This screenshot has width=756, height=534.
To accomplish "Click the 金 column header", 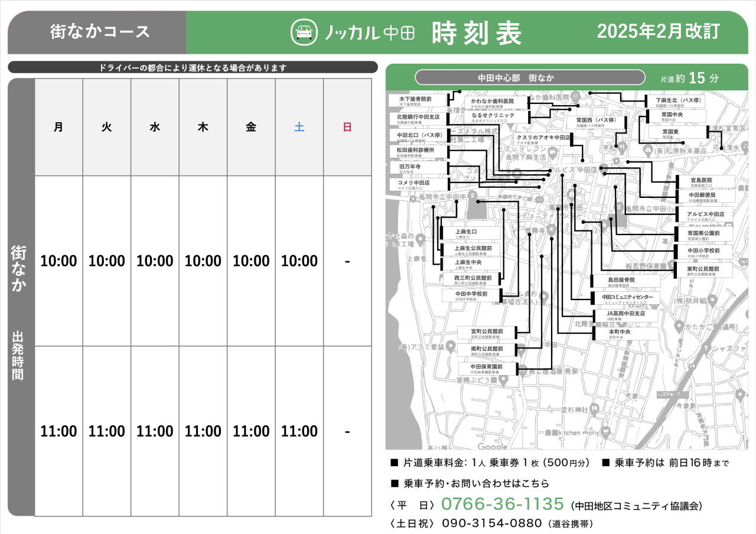I will (251, 127).
